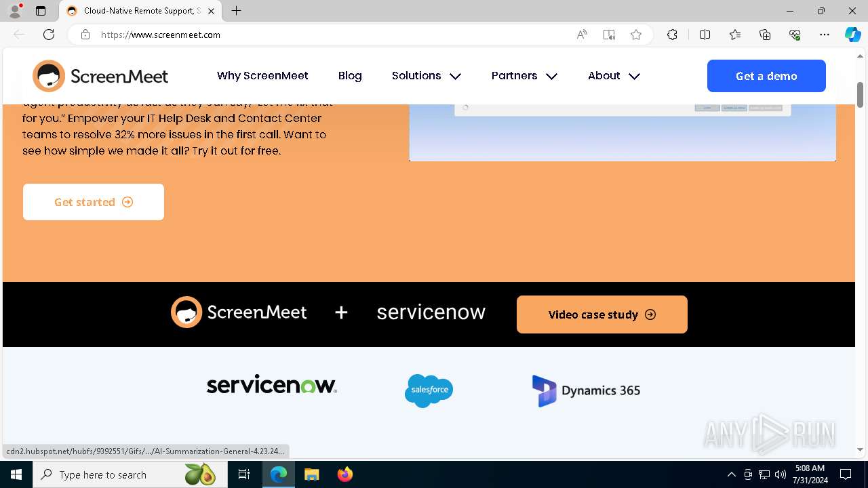Click the Salesforce cloud logo
Viewport: 868px width, 488px height.
coord(429,390)
